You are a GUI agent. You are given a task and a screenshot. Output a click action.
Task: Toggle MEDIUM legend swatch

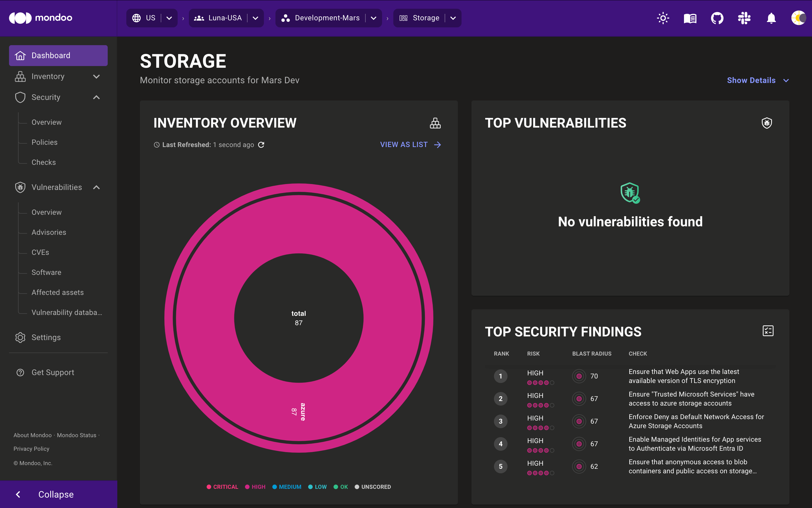coord(274,487)
